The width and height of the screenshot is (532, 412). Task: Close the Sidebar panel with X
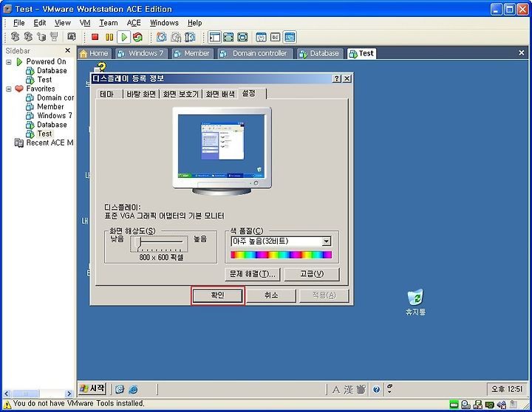(x=67, y=50)
